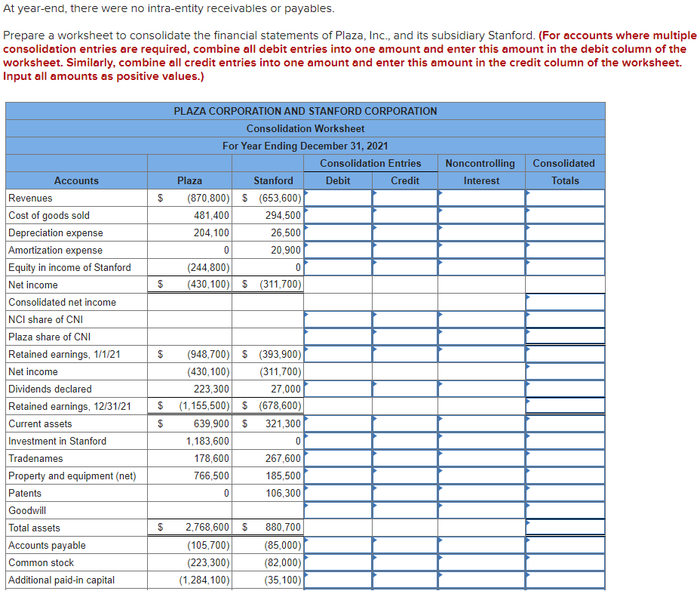700x591 pixels.
Task: Select the Goodwill row label
Action: [27, 510]
